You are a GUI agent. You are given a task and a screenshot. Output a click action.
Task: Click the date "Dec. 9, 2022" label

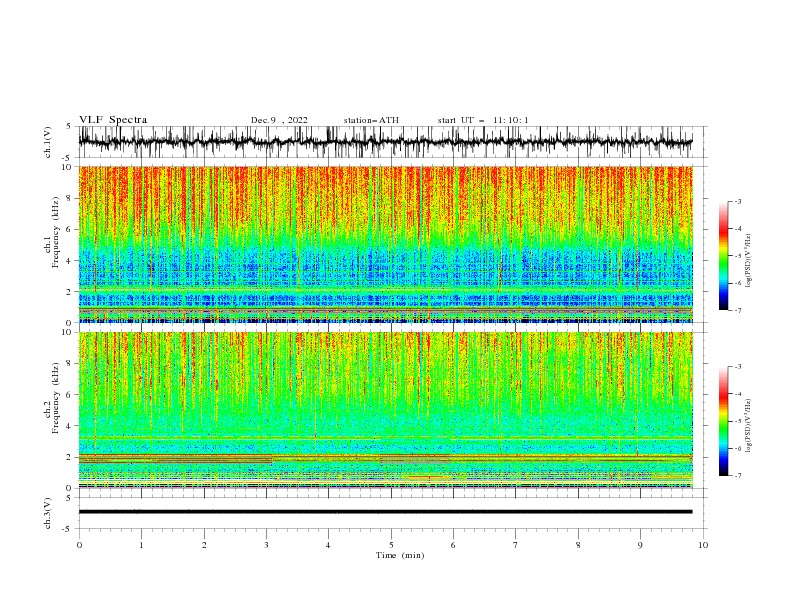pos(279,120)
